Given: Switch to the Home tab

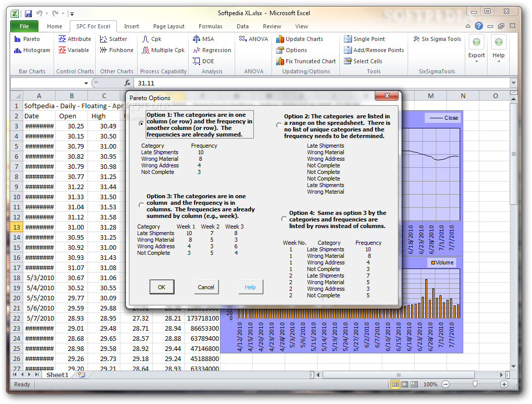Looking at the screenshot, I should pyautogui.click(x=54, y=26).
